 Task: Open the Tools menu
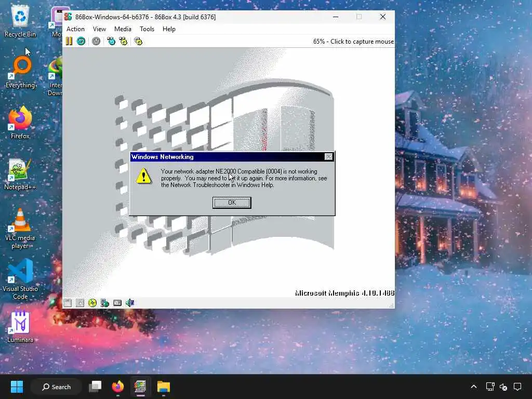(147, 29)
